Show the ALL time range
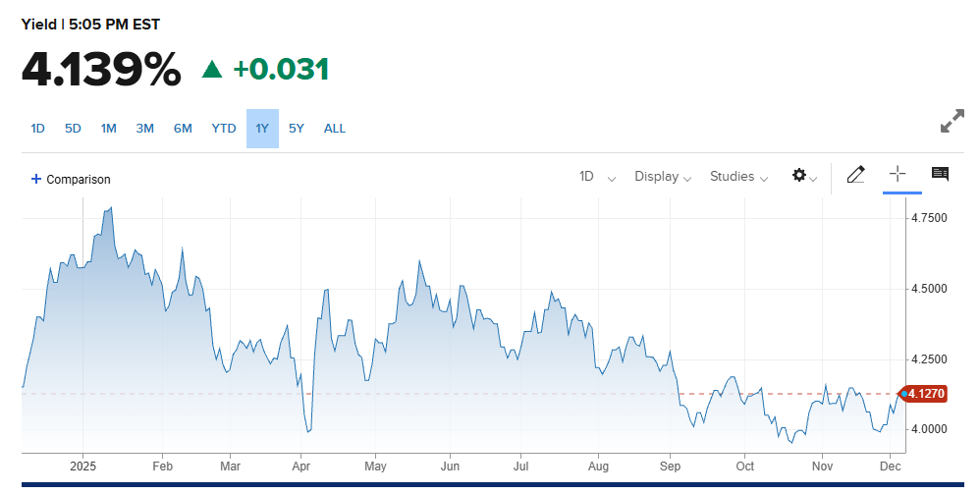Screen dimensions: 980x494 (x=335, y=129)
